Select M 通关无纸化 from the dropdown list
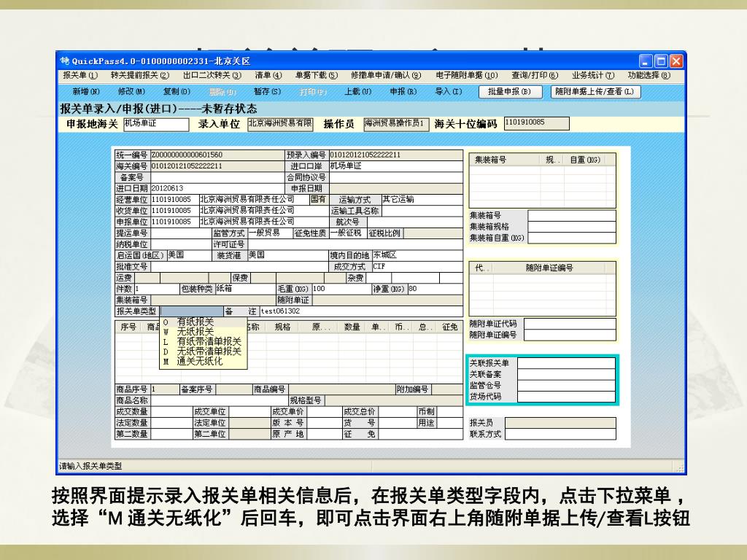The width and height of the screenshot is (747, 560). point(203,362)
